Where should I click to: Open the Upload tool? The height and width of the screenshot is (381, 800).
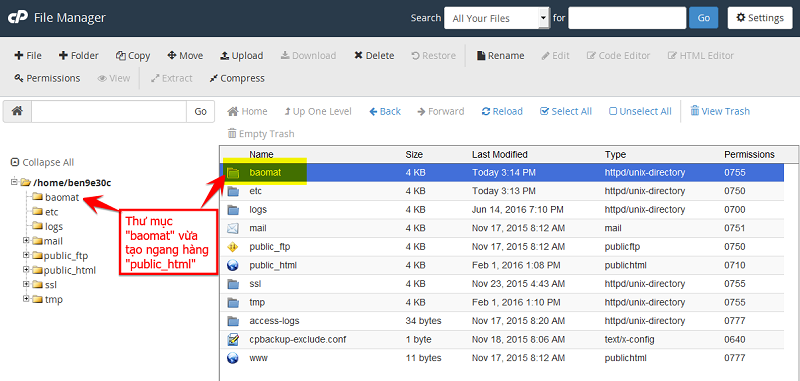point(241,56)
